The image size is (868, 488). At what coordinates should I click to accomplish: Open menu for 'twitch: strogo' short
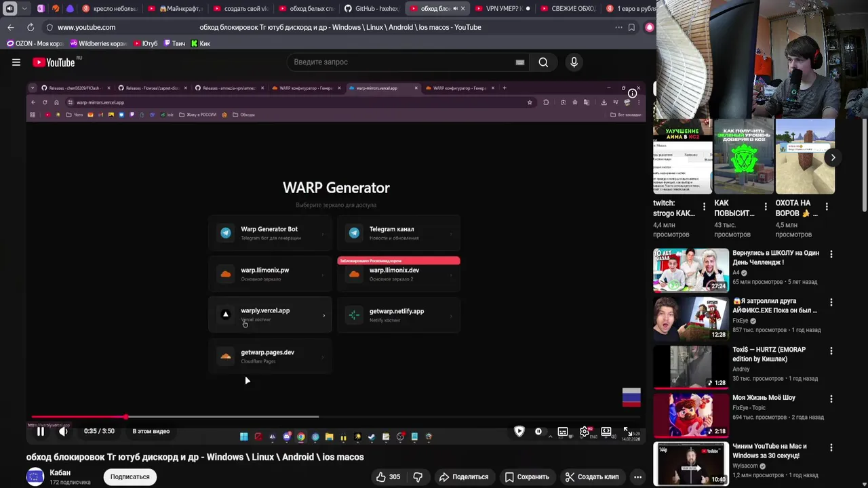pyautogui.click(x=704, y=207)
